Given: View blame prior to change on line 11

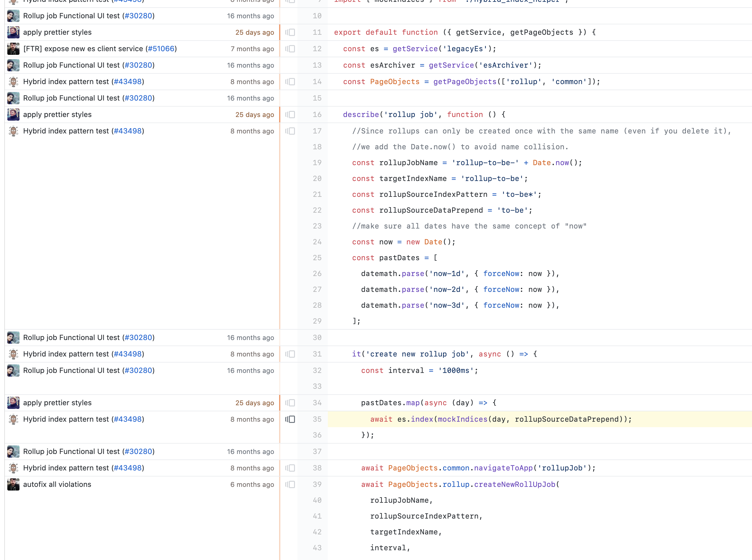Looking at the screenshot, I should tap(290, 32).
